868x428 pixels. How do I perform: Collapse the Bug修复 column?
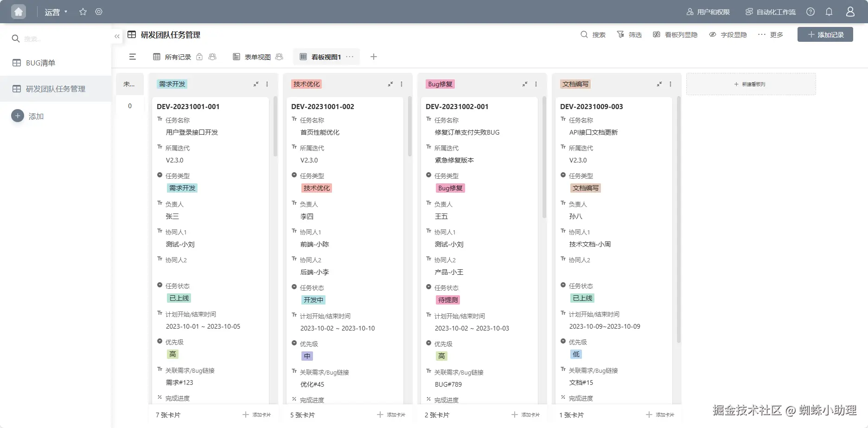525,84
